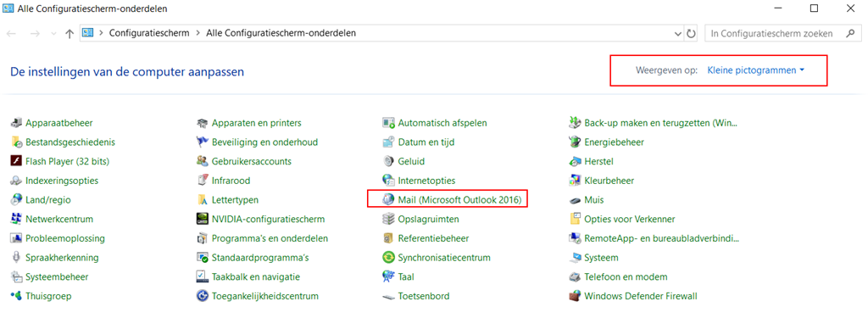This screenshot has height=329, width=868.
Task: Go up one level with the up arrow
Action: click(x=70, y=33)
